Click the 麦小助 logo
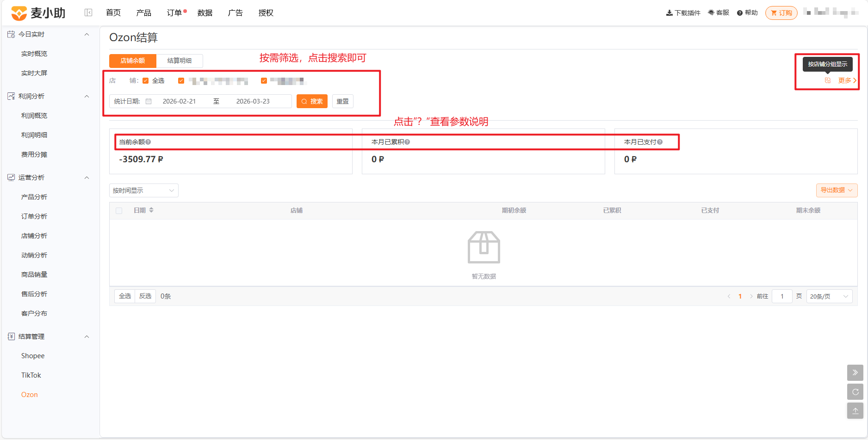The image size is (868, 440). [38, 13]
